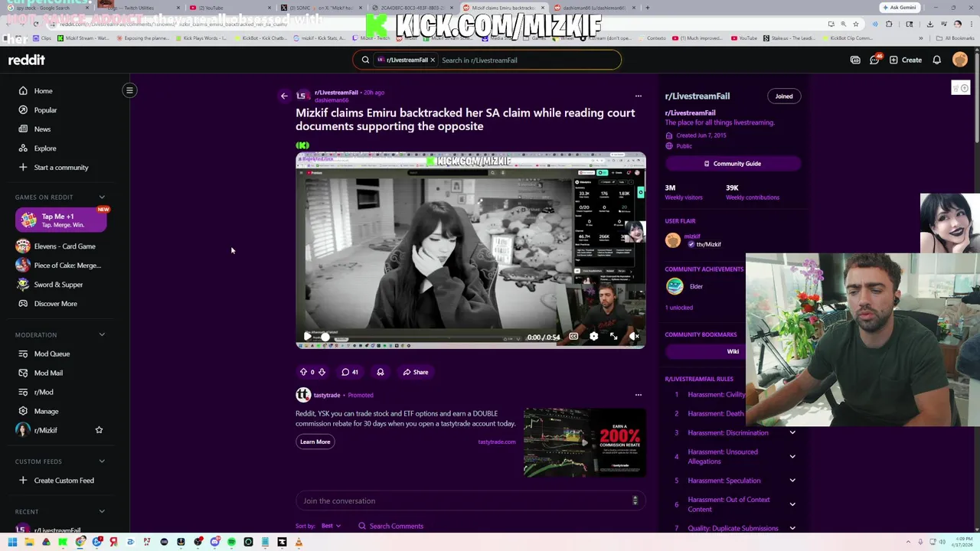Collapse the Recent section
The width and height of the screenshot is (980, 551).
point(102,511)
